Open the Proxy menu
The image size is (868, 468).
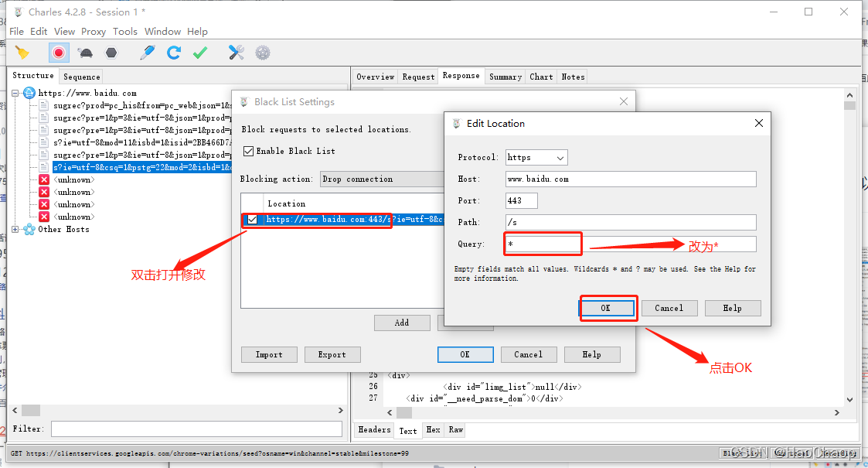(94, 32)
